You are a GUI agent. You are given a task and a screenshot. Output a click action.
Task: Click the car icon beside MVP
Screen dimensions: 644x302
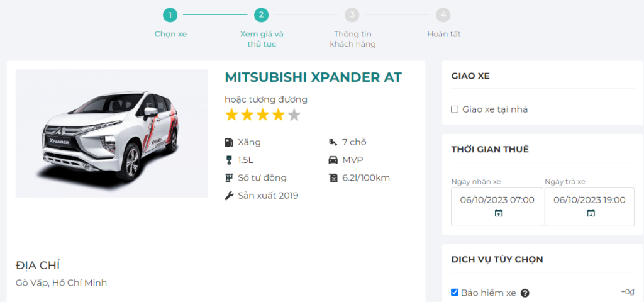[x=333, y=160]
